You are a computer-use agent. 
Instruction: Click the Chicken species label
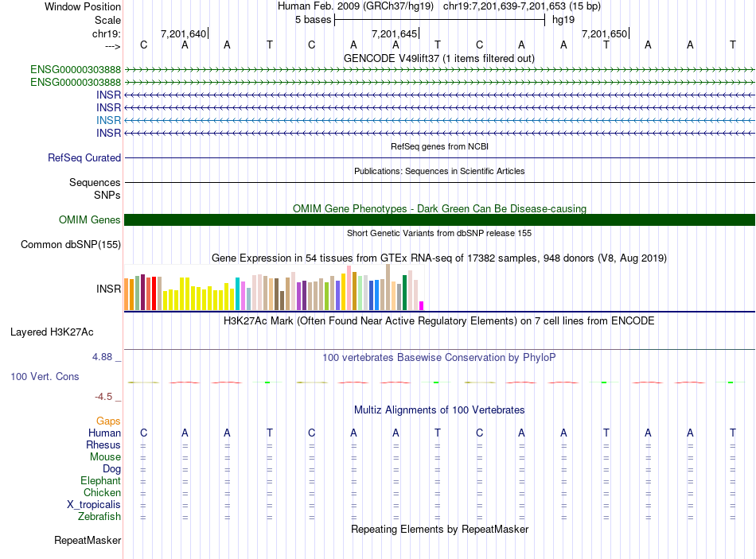coord(102,493)
